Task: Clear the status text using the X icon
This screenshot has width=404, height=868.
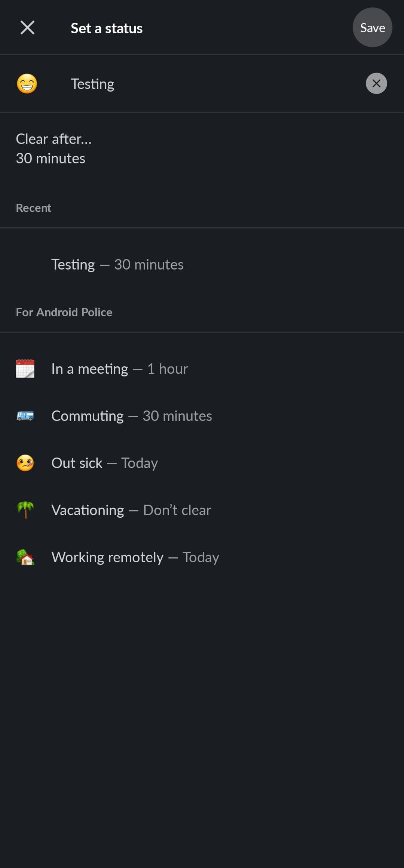Action: tap(376, 83)
